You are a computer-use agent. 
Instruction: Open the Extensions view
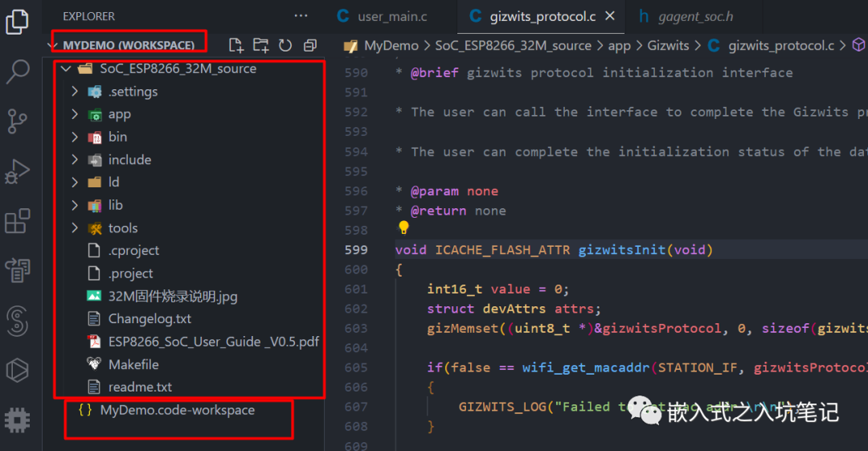point(17,221)
